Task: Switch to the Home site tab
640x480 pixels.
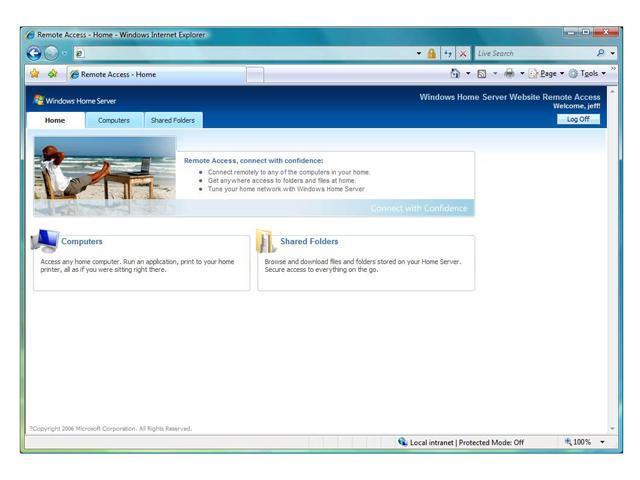Action: [x=55, y=120]
